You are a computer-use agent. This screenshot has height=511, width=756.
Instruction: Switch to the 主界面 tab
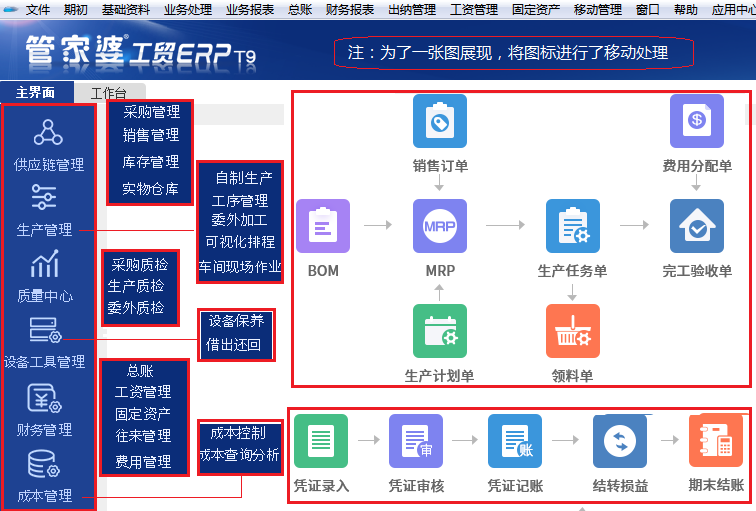(x=36, y=92)
